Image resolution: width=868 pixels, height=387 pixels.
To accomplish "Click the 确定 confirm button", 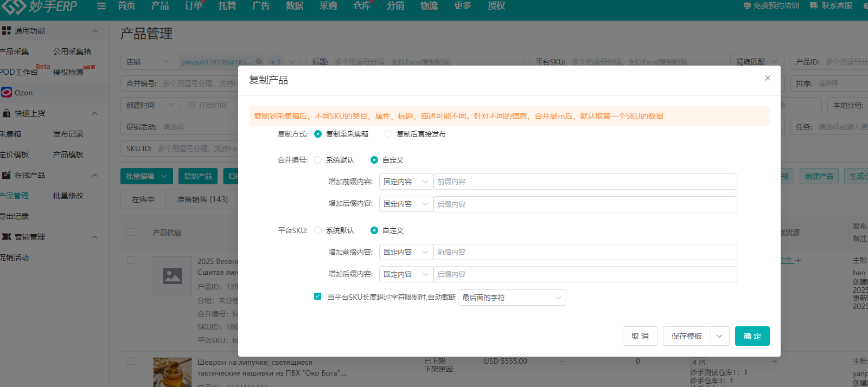I will click(x=752, y=336).
